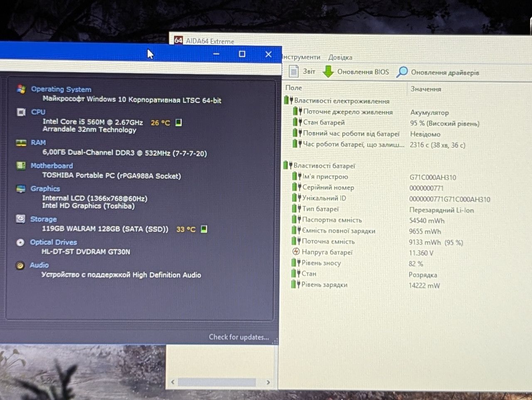Viewport: 532px width, 400px height.
Task: Click the RAM module icon
Action: (21, 142)
